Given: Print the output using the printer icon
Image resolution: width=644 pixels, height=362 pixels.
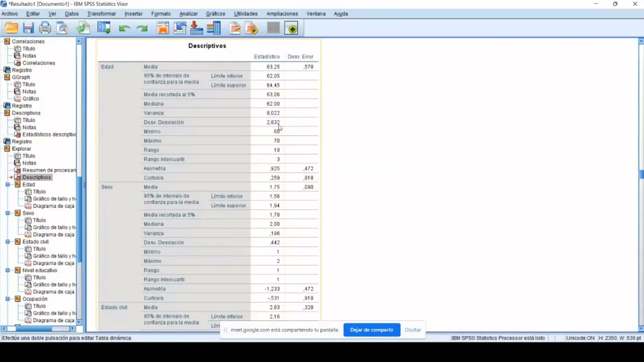Looking at the screenshot, I should tap(45, 28).
